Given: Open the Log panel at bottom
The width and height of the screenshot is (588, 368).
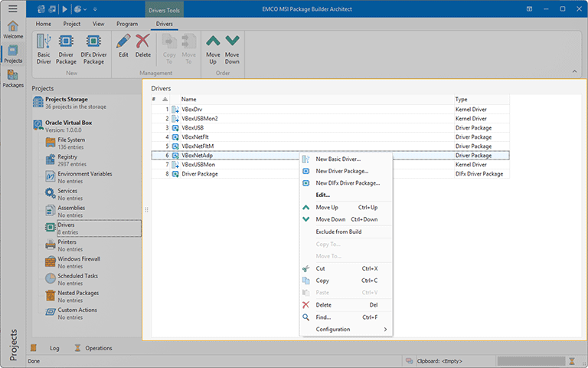Looking at the screenshot, I should [54, 348].
